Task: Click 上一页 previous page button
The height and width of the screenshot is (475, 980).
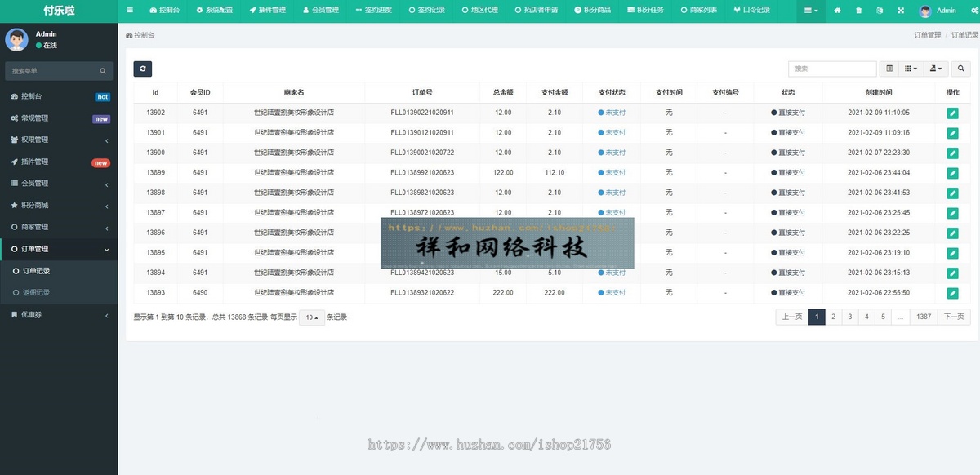Action: [791, 317]
